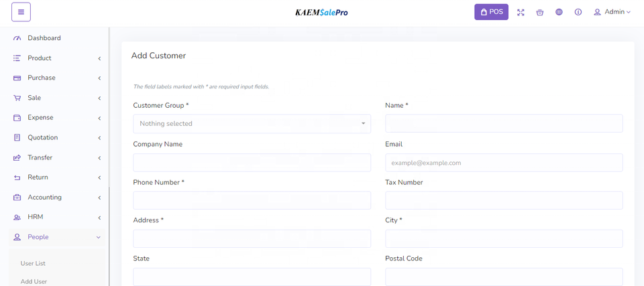This screenshot has width=644, height=286.
Task: Click the Dashboard gauge icon
Action: coord(17,38)
